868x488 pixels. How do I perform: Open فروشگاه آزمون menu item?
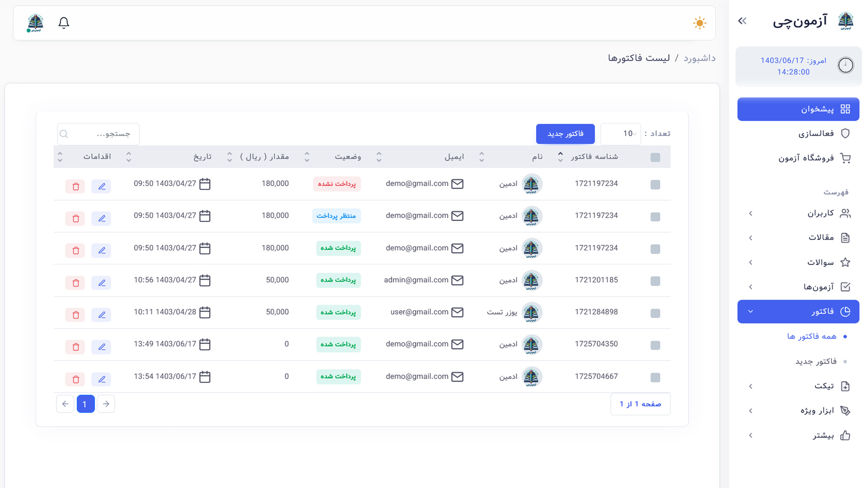(806, 158)
